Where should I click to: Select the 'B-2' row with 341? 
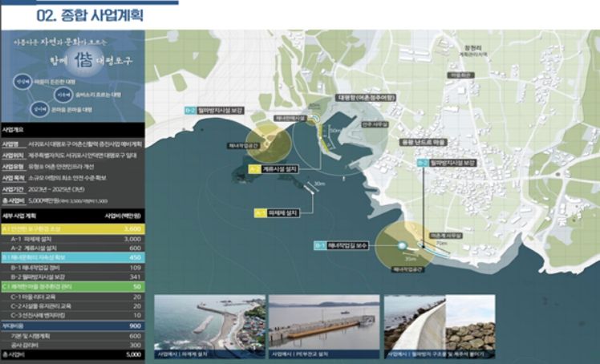click(73, 277)
